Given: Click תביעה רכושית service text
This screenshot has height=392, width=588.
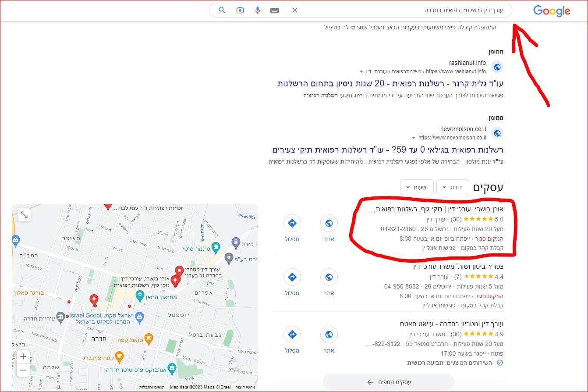Looking at the screenshot, I should pyautogui.click(x=425, y=363).
